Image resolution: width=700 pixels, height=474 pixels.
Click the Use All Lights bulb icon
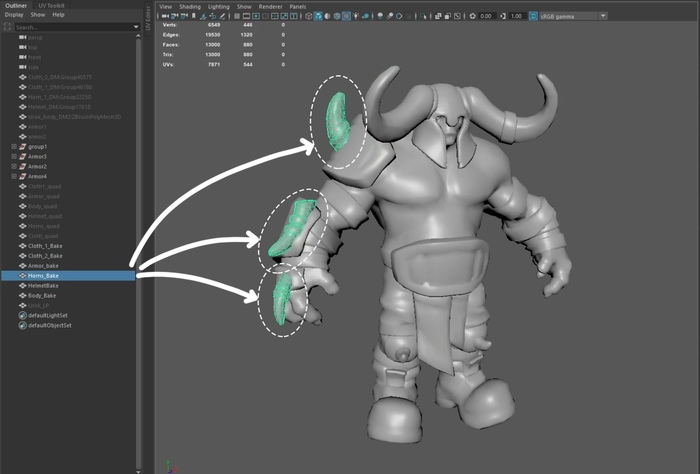click(356, 16)
